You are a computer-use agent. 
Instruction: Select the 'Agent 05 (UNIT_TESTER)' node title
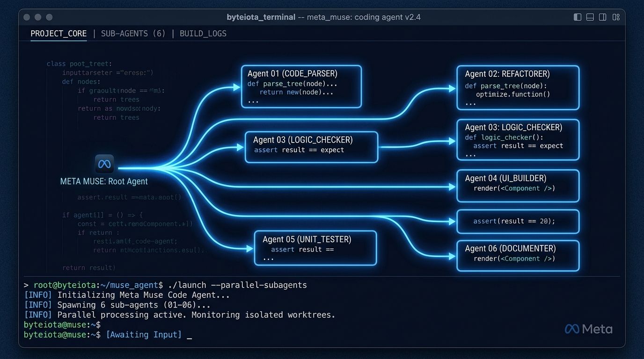307,239
